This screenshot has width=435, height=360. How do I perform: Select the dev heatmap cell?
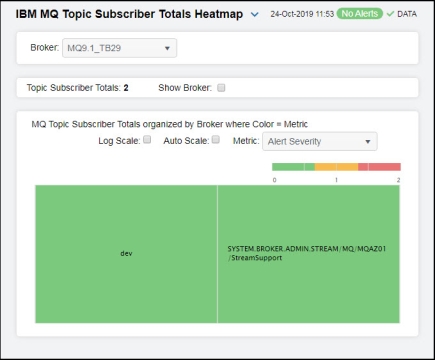126,254
